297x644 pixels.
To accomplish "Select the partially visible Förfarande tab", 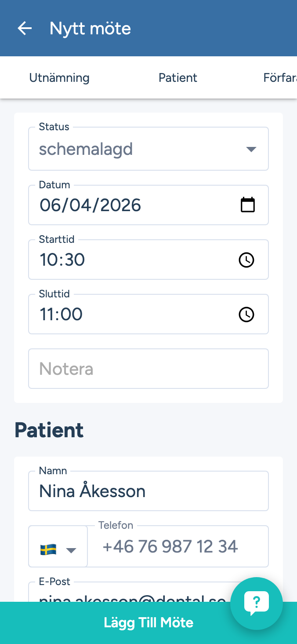I will (280, 78).
